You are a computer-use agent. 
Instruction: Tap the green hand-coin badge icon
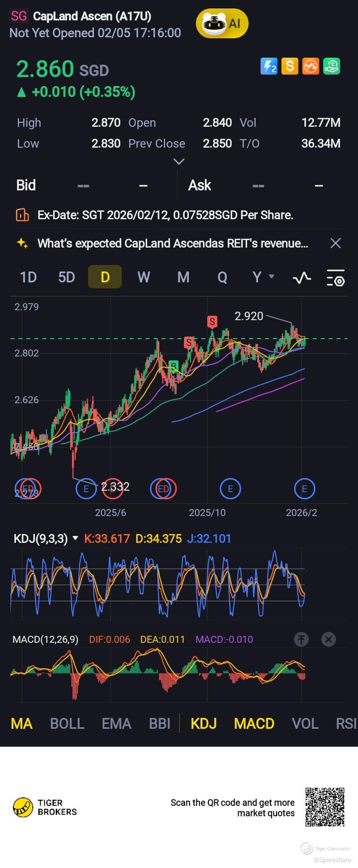pos(332,67)
